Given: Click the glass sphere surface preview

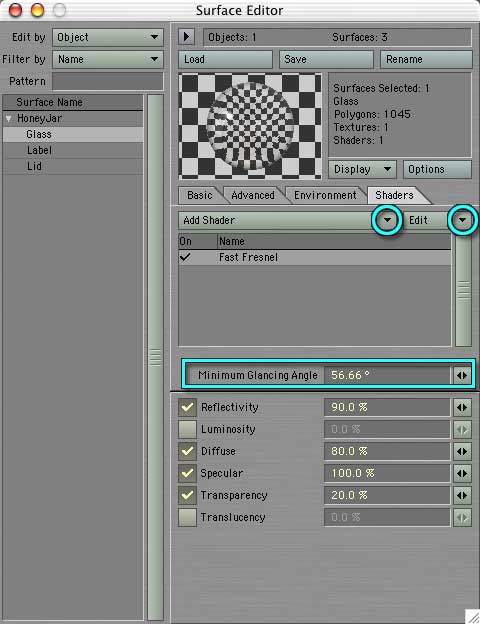Looking at the screenshot, I should pos(250,126).
